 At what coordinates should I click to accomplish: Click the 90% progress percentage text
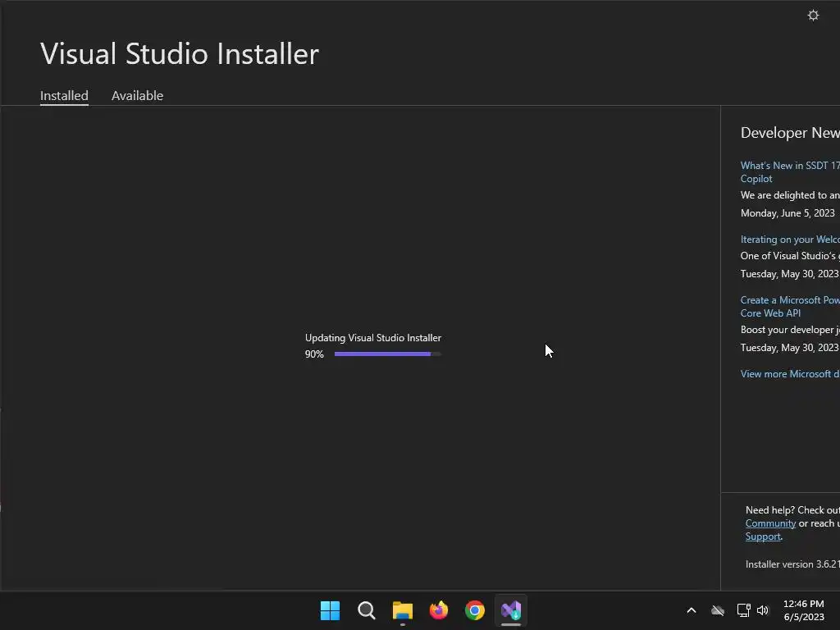click(314, 354)
